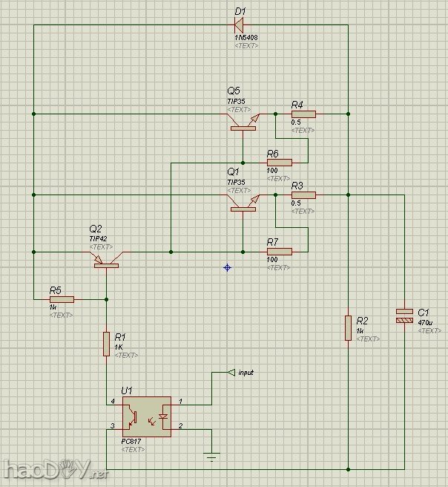
Task: Select the PC817 label text
Action: (x=131, y=441)
